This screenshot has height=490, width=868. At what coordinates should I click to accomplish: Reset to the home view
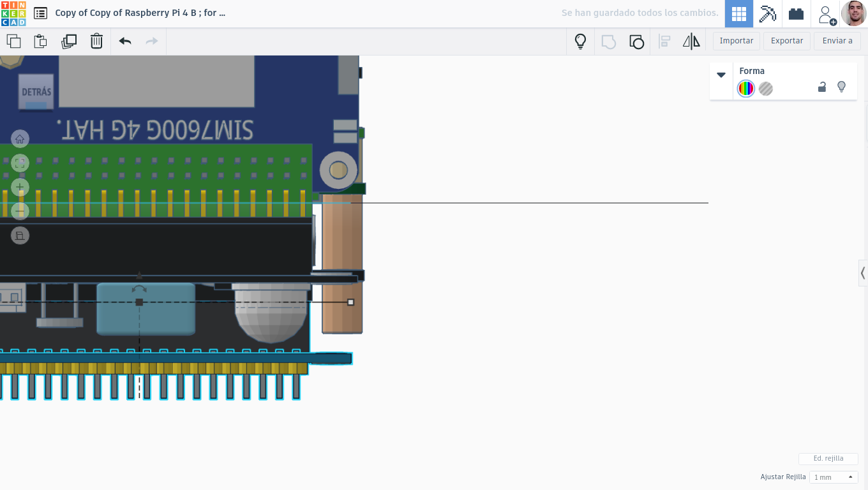[20, 139]
